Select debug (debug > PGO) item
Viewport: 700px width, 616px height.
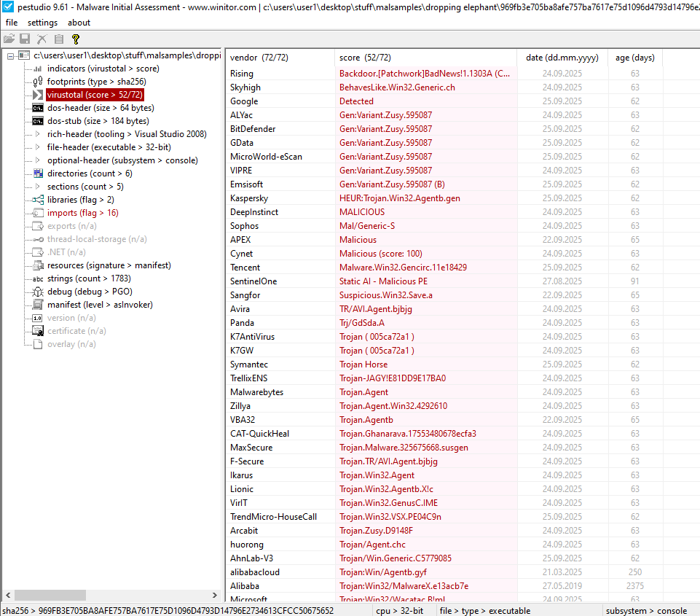tap(90, 292)
